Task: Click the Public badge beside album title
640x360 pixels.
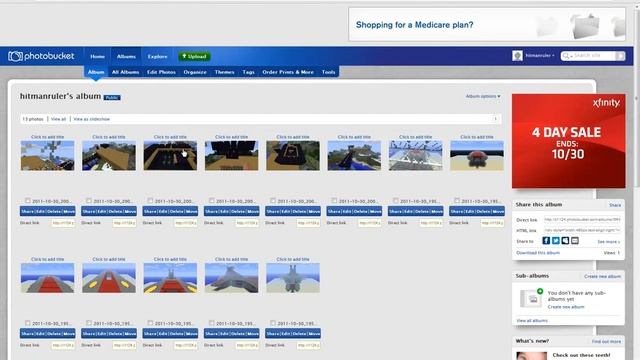Action: click(112, 98)
